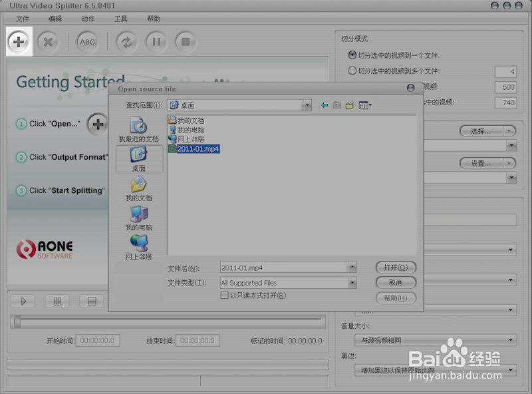Expand combo box below 选择... button
532x394 pixels.
tap(511, 145)
